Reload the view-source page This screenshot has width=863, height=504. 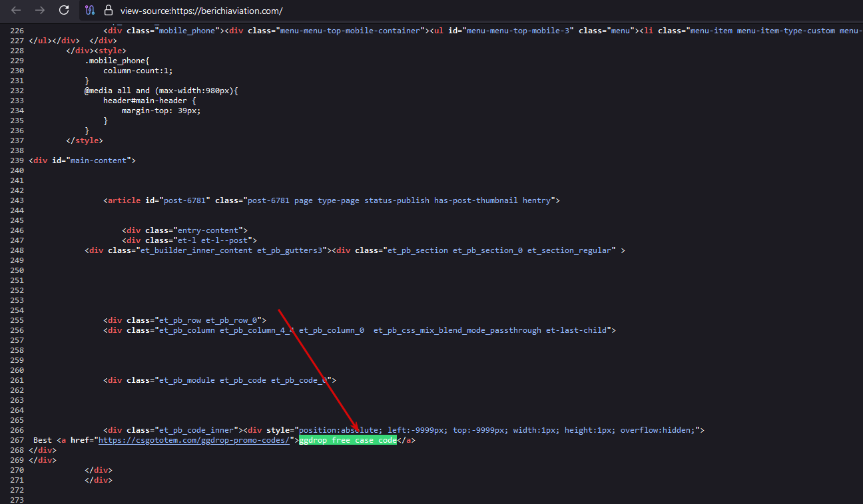point(64,10)
